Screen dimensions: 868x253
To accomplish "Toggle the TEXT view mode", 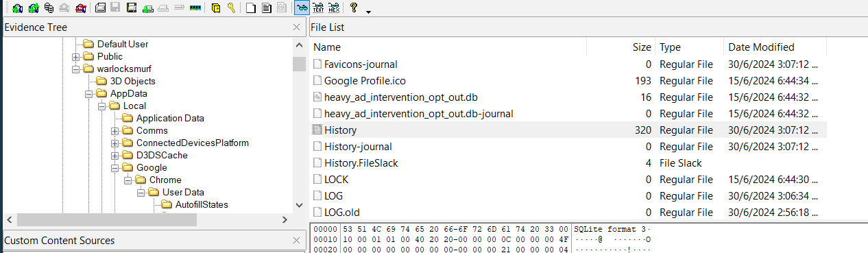I will click(318, 8).
